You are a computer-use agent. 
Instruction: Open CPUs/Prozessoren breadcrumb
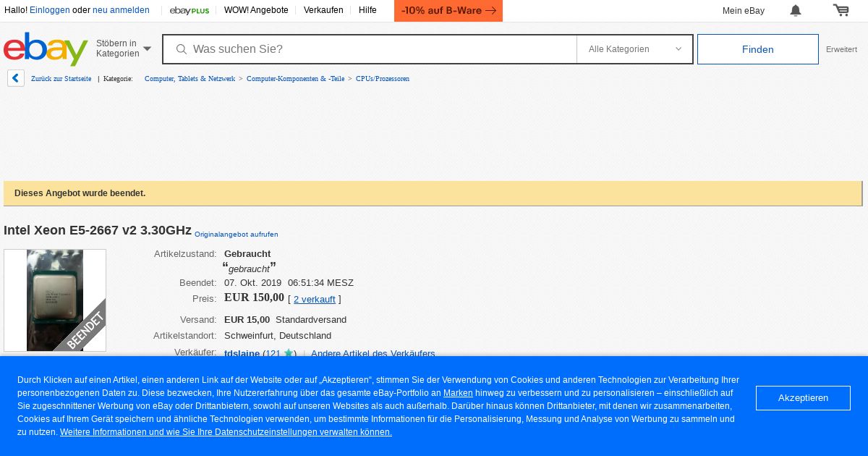coord(383,78)
